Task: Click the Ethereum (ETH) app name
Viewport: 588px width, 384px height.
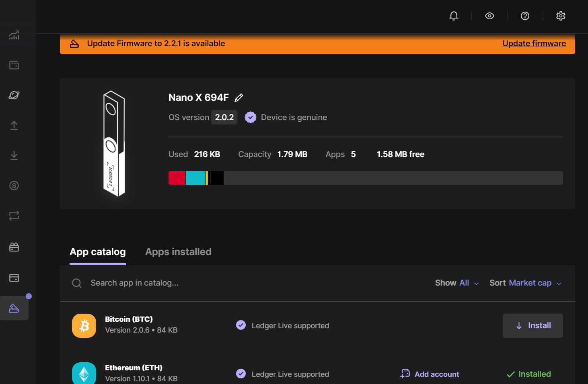Action: (x=134, y=368)
